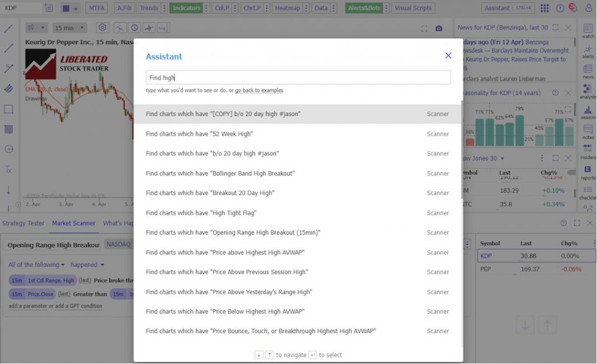Click the Assistant search input field
The width and height of the screenshot is (597, 364).
[x=298, y=77]
